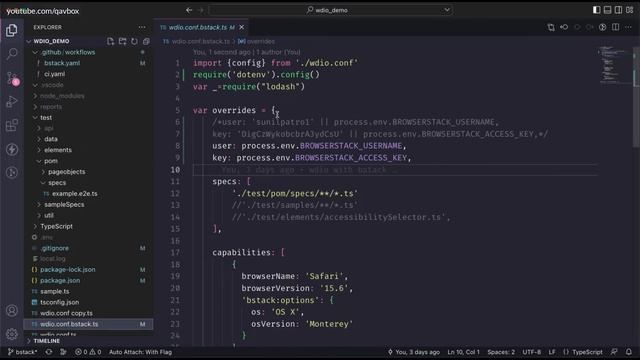Create a new folder in WDIO_DEMO
Image resolution: width=640 pixels, height=360 pixels.
[122, 41]
